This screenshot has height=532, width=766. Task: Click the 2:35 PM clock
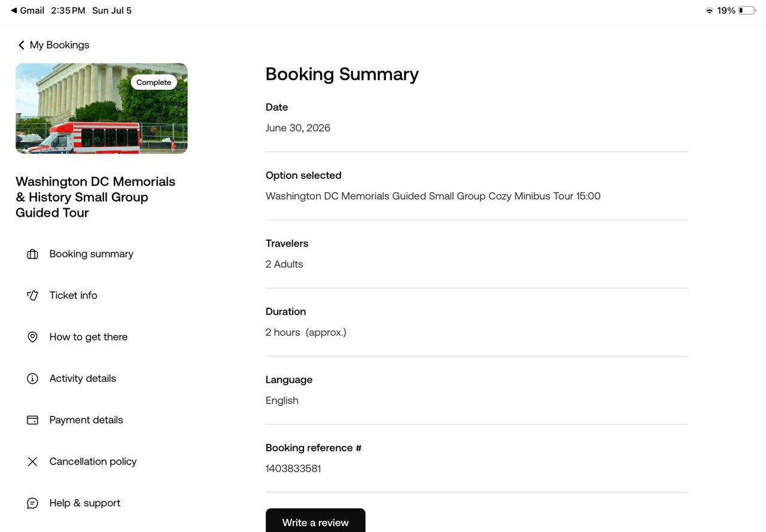coord(68,11)
